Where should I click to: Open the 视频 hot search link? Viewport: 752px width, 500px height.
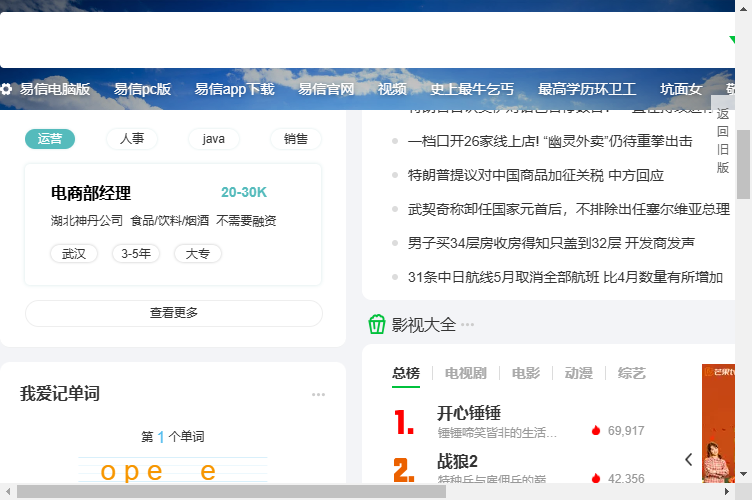tap(392, 89)
